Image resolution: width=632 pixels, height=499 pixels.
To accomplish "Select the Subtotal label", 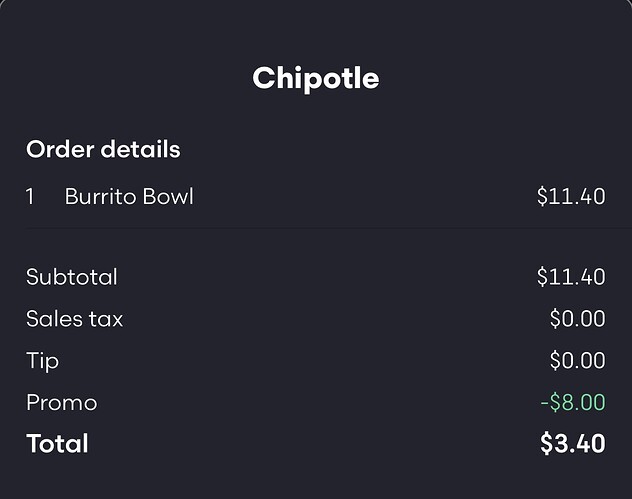I will point(72,277).
